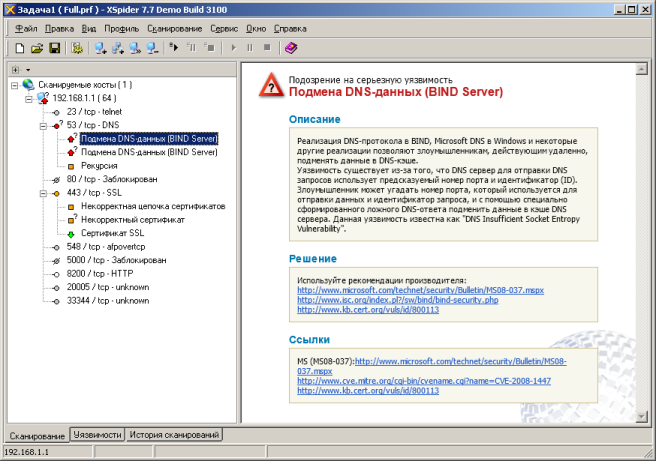Collapse the 192.168.1.1 host node
This screenshot has width=656, height=461.
[29, 99]
